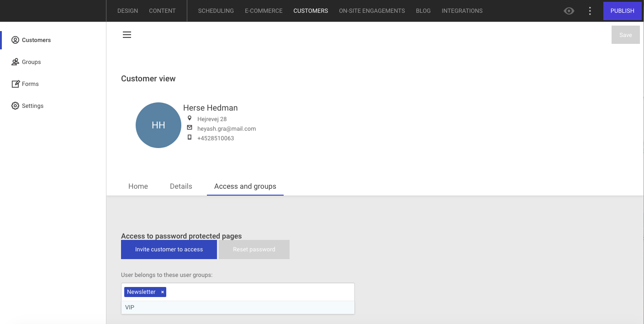Click the Groups icon in sidebar
644x324 pixels.
pyautogui.click(x=15, y=62)
